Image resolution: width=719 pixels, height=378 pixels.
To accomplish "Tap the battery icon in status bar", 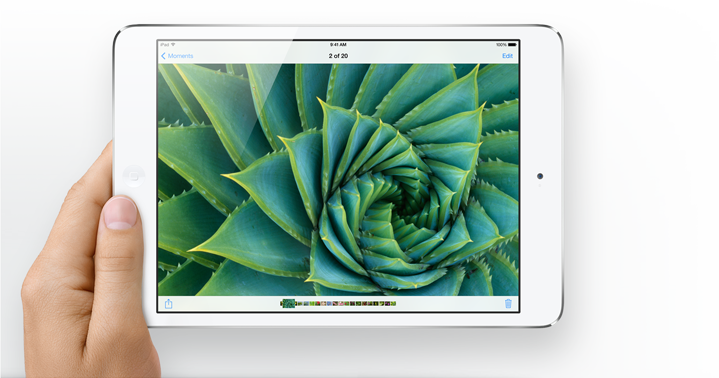I will pyautogui.click(x=512, y=44).
